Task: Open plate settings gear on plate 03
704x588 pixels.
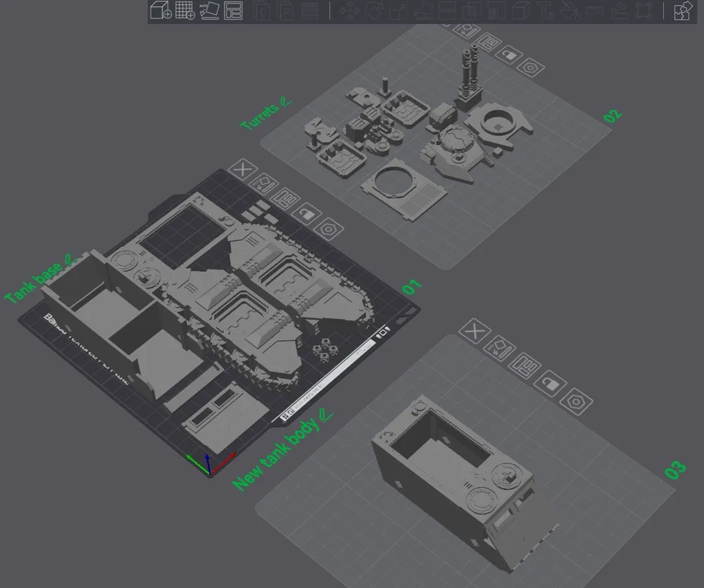Action: (574, 401)
